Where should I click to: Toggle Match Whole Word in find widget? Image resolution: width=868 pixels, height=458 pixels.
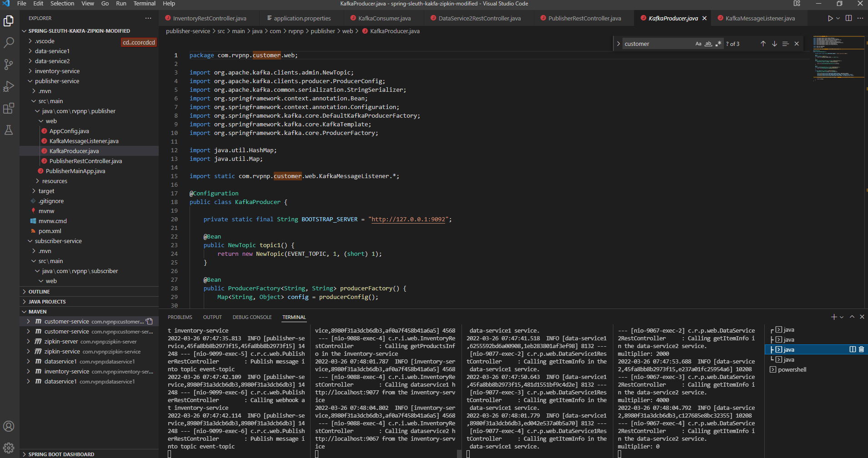(708, 44)
